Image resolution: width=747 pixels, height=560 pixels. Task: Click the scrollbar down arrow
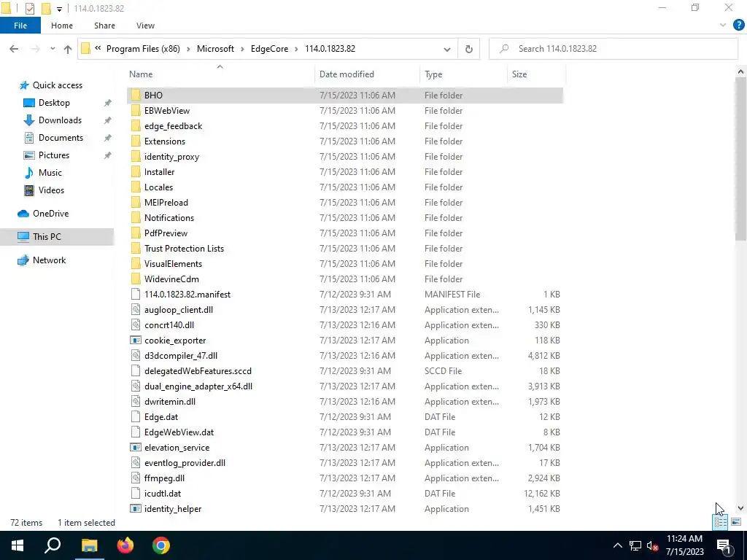point(740,508)
